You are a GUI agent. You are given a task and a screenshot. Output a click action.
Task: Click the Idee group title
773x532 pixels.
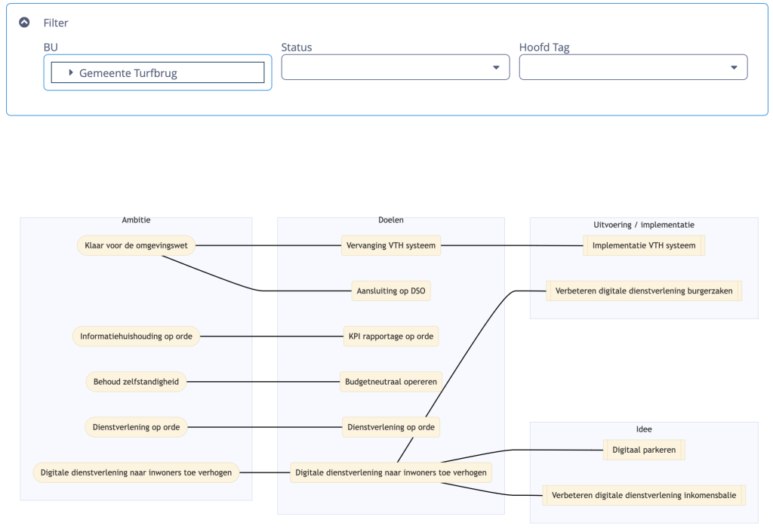click(644, 429)
